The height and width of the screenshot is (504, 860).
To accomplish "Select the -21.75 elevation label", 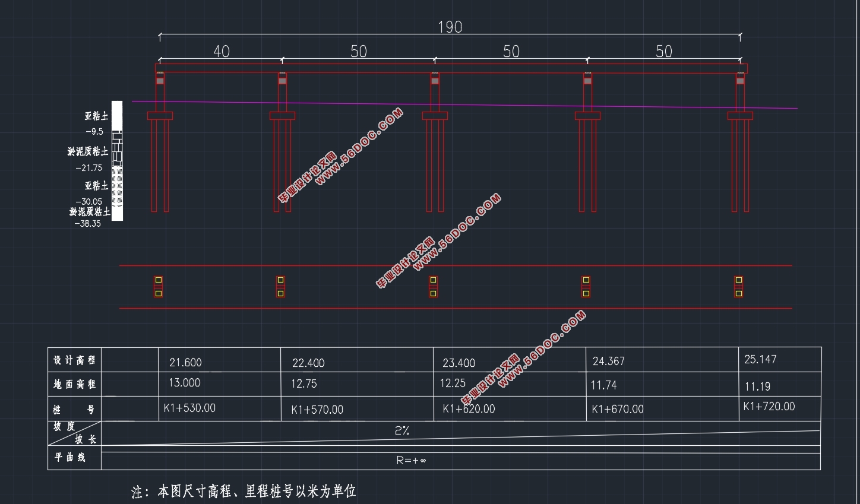I will point(89,168).
